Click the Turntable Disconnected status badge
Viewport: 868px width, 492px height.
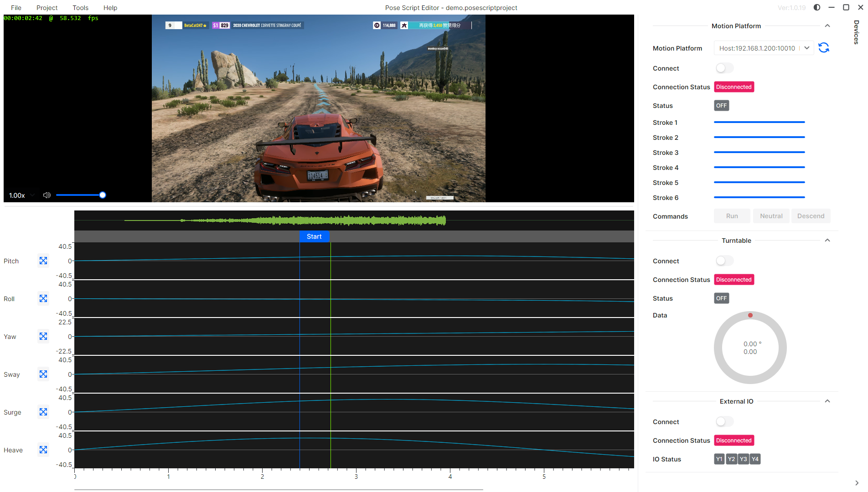734,280
